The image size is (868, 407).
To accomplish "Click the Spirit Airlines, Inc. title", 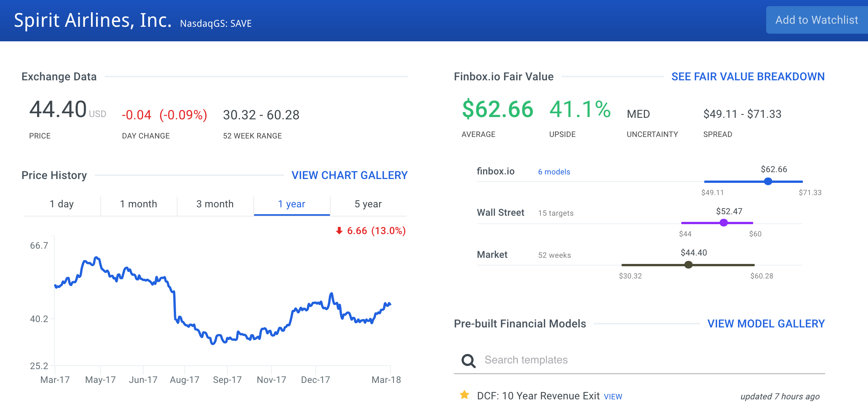I will click(x=93, y=20).
